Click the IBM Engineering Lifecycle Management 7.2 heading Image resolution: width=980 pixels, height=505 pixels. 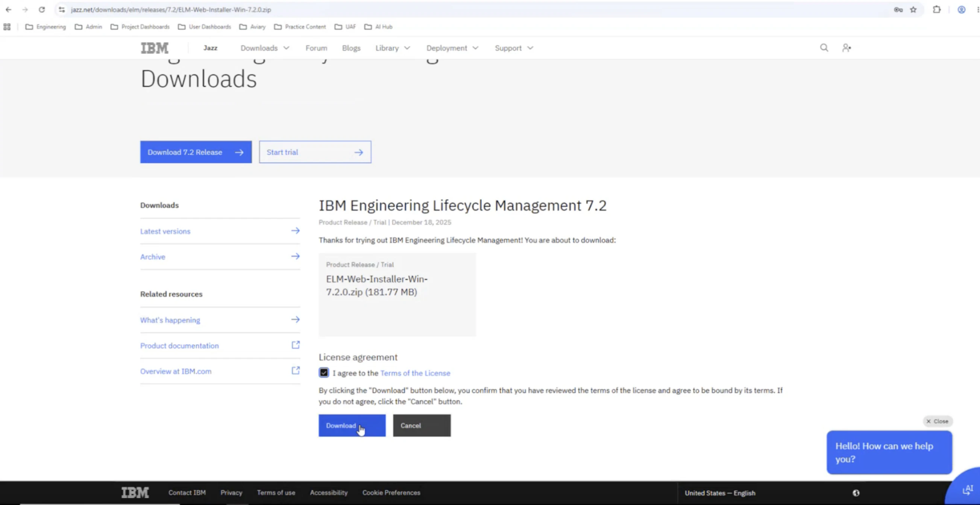pyautogui.click(x=463, y=205)
